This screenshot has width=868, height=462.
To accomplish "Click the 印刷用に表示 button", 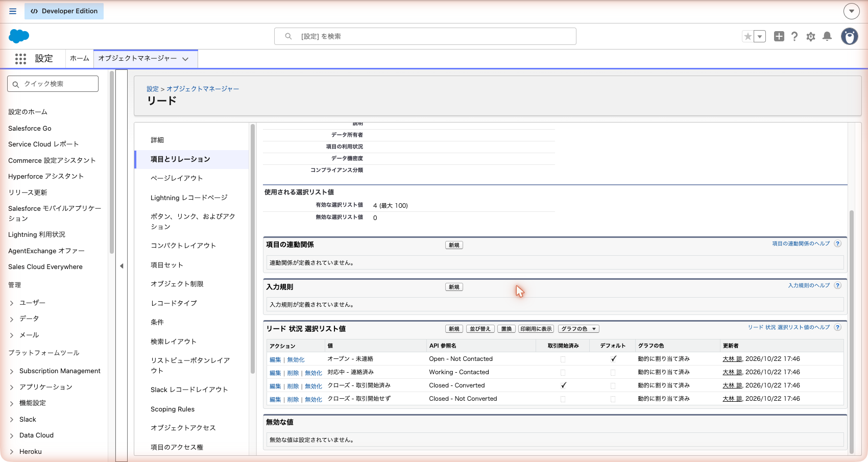I will 536,329.
